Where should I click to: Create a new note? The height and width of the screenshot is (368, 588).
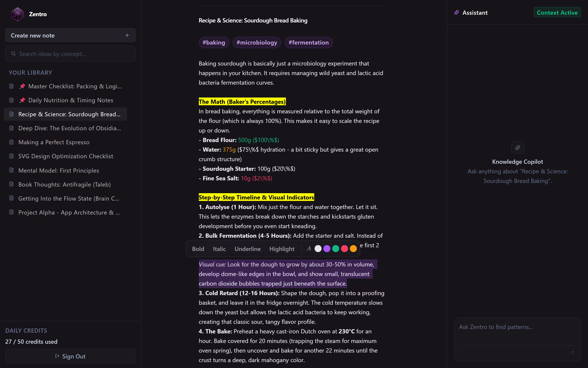70,35
